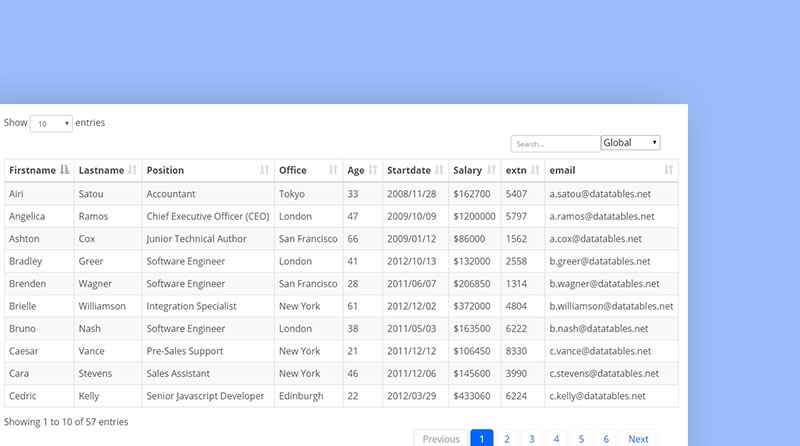Select the Senior Javascript Developer cell

point(208,396)
